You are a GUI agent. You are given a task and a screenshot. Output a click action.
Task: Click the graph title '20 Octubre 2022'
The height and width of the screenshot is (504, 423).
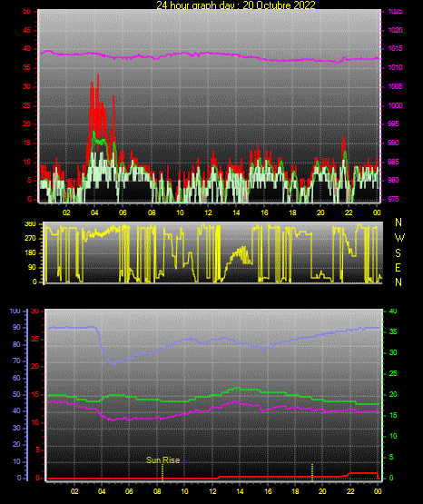279,5
